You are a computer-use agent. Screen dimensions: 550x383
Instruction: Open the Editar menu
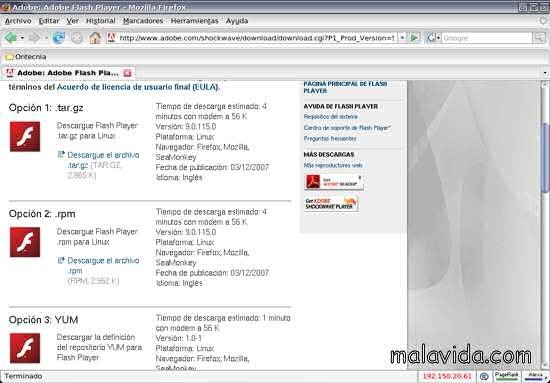[49, 21]
